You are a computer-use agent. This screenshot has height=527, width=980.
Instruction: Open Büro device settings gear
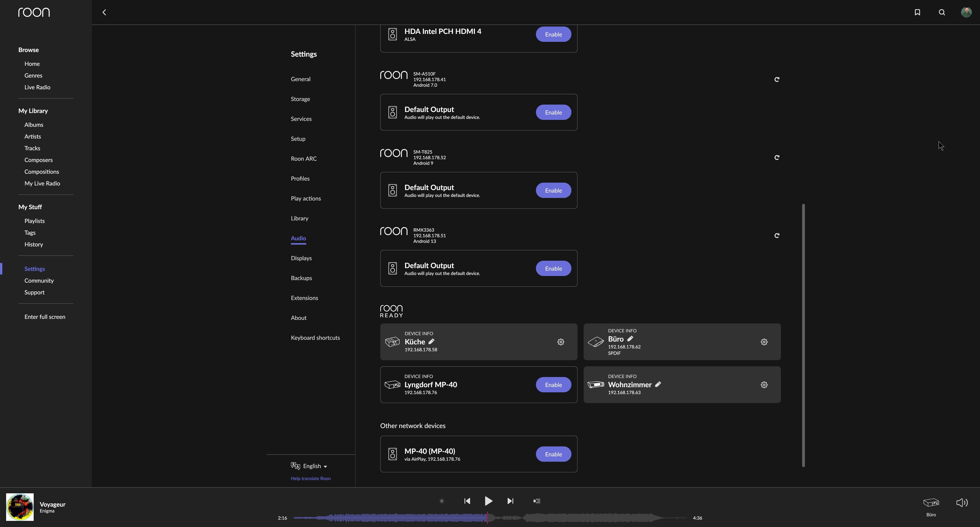pyautogui.click(x=764, y=342)
